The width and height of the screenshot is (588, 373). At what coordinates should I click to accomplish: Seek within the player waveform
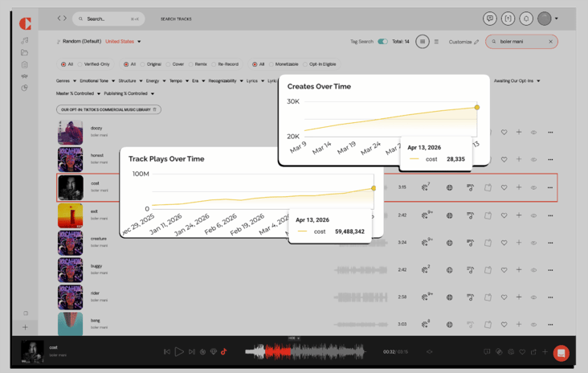[x=305, y=351]
